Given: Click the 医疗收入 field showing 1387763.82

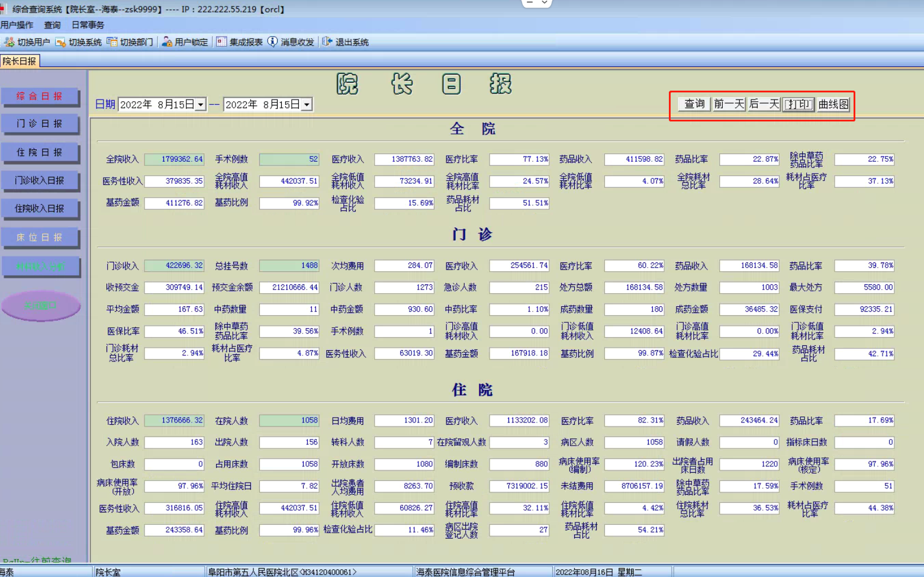Looking at the screenshot, I should 404,159.
